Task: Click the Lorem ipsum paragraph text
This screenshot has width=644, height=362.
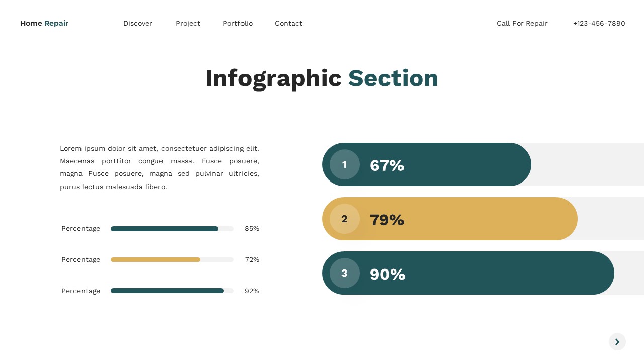Action: point(159,167)
